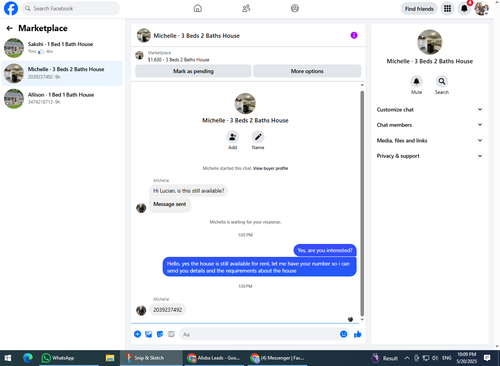The height and width of the screenshot is (366, 500).
Task: Open the Windows notification center icon
Action: (x=487, y=358)
